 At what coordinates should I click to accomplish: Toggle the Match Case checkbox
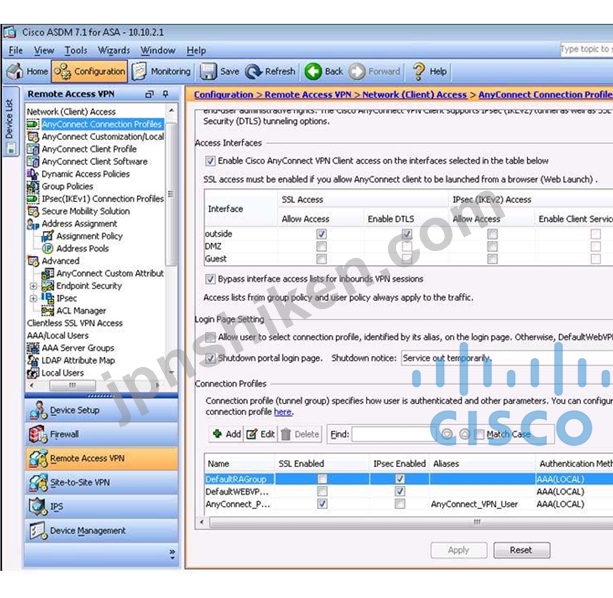point(479,434)
